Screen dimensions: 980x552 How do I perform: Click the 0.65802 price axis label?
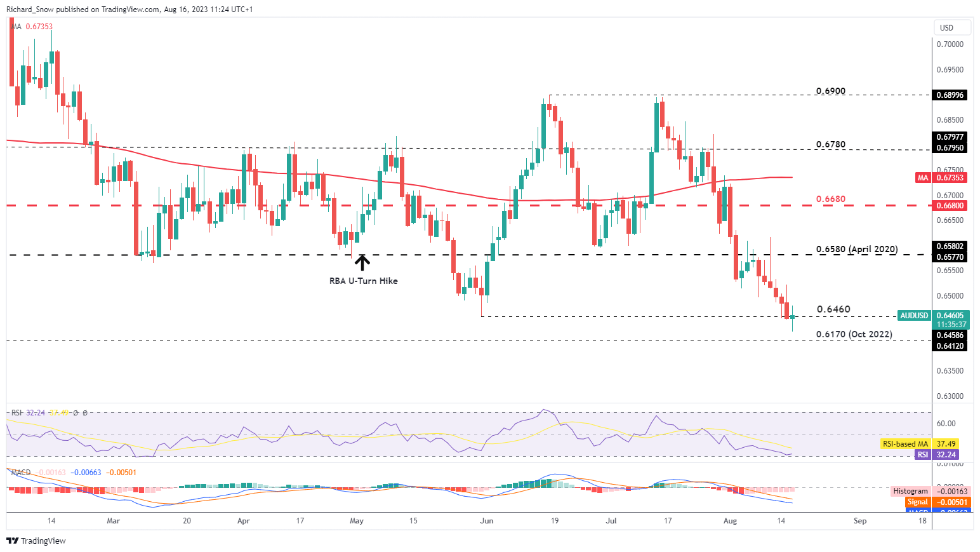950,246
